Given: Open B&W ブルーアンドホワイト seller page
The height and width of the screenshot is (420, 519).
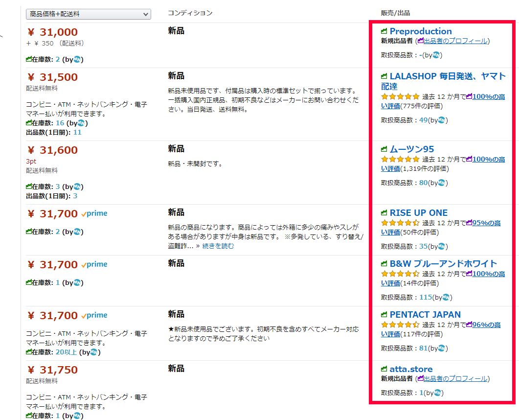Looking at the screenshot, I should 443,264.
